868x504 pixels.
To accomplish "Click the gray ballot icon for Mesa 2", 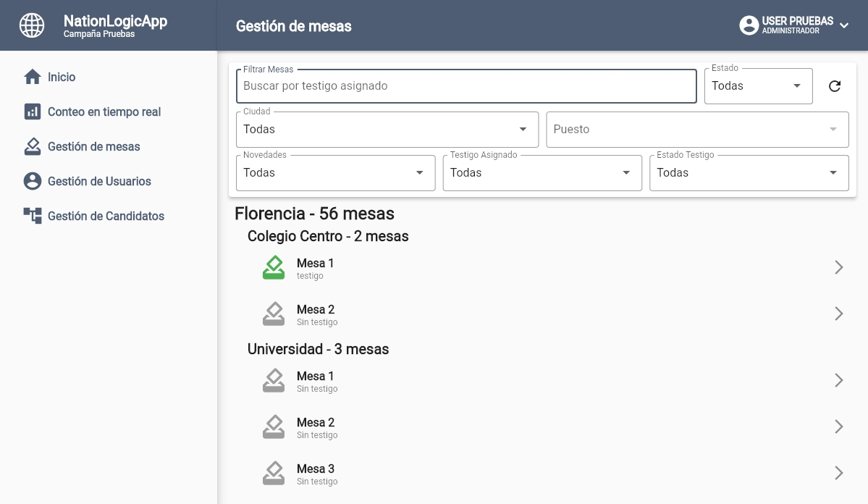I will point(274,314).
